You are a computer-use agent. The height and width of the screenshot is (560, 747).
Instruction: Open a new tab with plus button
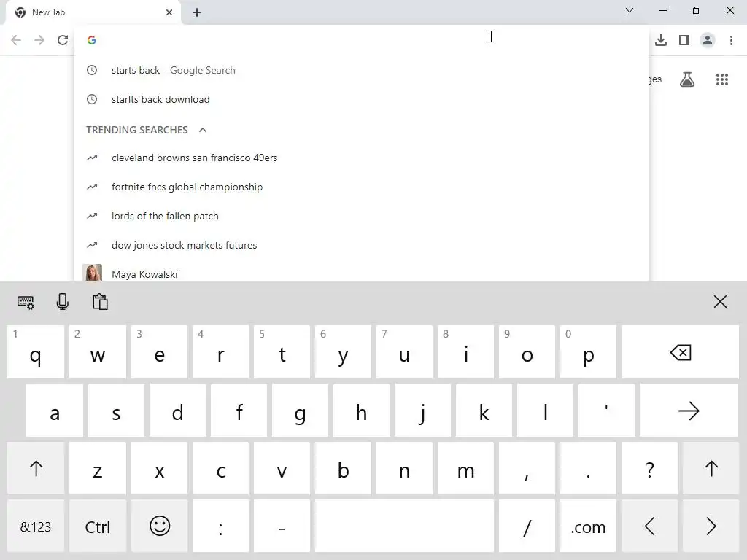[197, 12]
